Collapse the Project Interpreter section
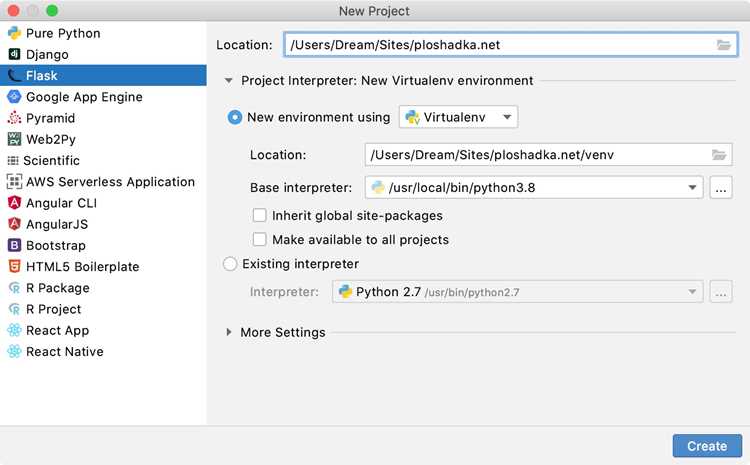The width and height of the screenshot is (750, 465). click(x=229, y=80)
